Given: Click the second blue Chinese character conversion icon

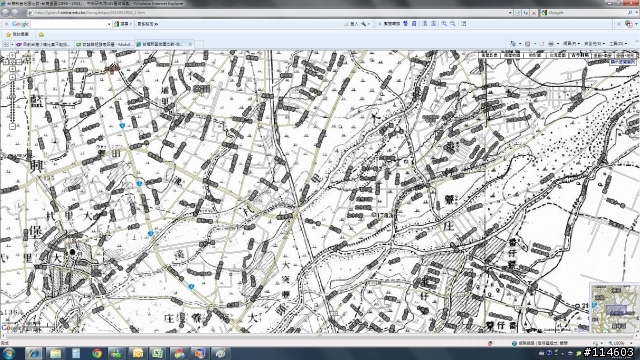Looking at the screenshot, I should tap(414, 24).
